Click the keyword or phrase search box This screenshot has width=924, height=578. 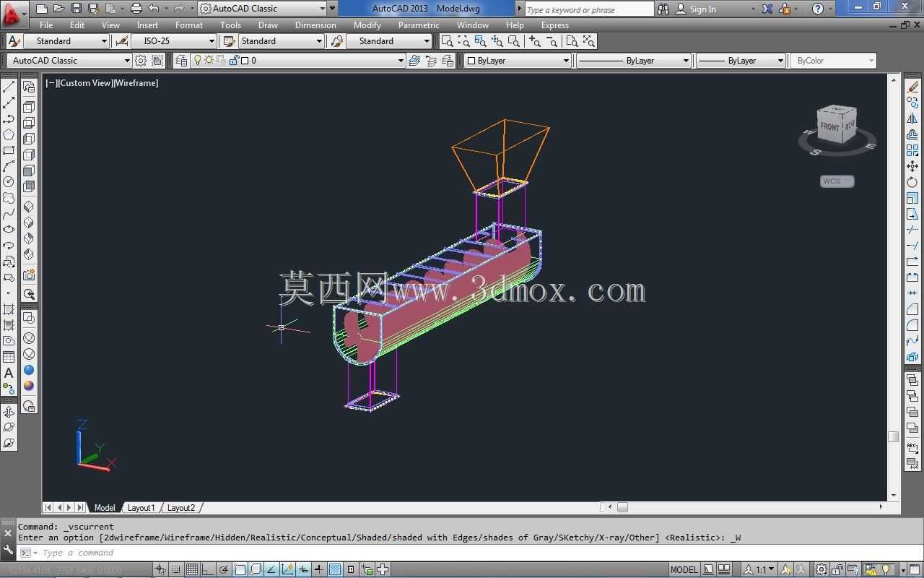pyautogui.click(x=589, y=9)
